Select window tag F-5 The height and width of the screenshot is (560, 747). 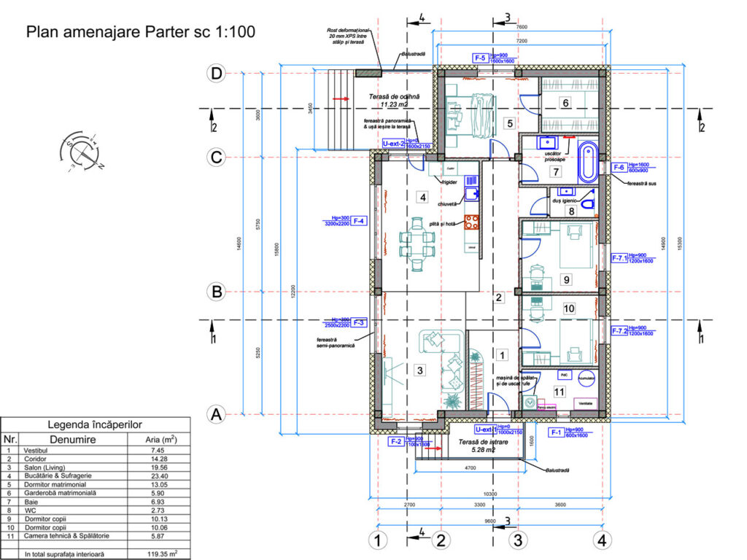[x=480, y=58]
